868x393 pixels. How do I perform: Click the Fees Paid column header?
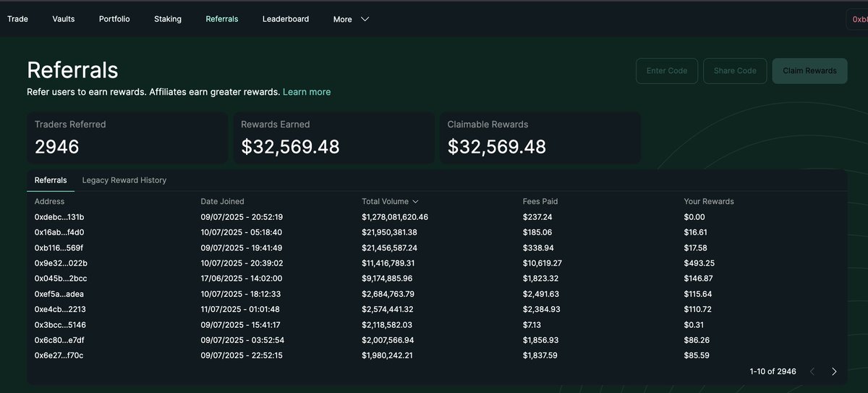coord(540,201)
